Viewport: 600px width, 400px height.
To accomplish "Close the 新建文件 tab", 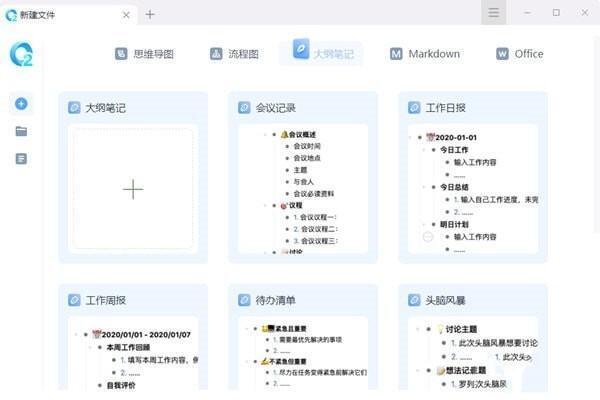I will pyautogui.click(x=126, y=15).
